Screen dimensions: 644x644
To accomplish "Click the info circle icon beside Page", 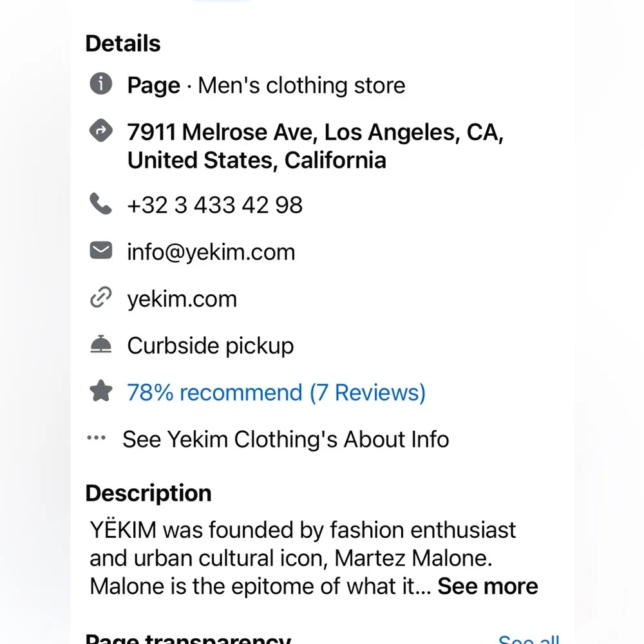I will (100, 84).
